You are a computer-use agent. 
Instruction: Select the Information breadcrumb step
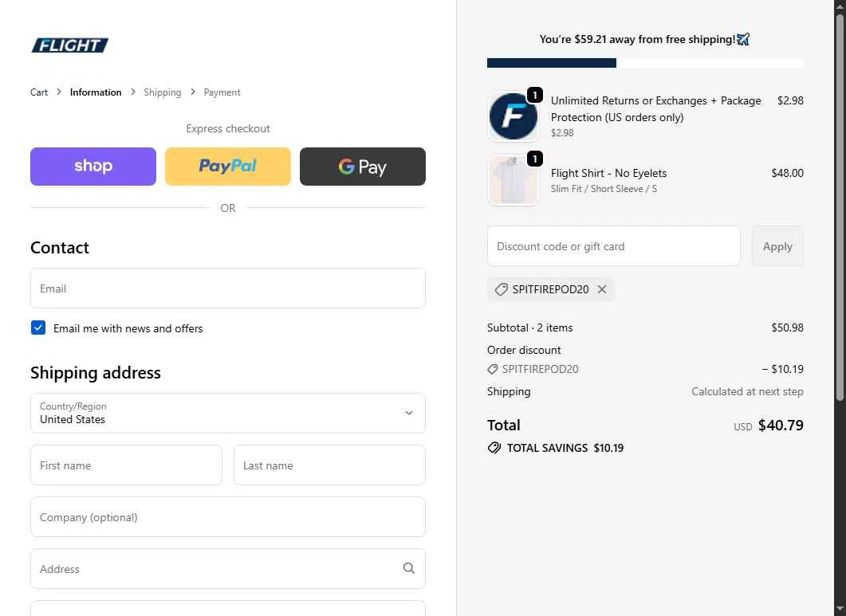pyautogui.click(x=96, y=92)
